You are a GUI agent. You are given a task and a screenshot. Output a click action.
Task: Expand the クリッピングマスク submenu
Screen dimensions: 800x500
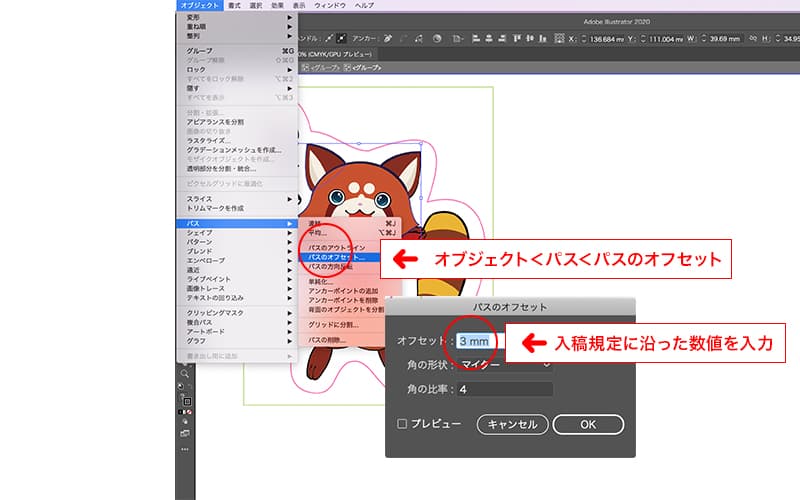click(x=236, y=313)
